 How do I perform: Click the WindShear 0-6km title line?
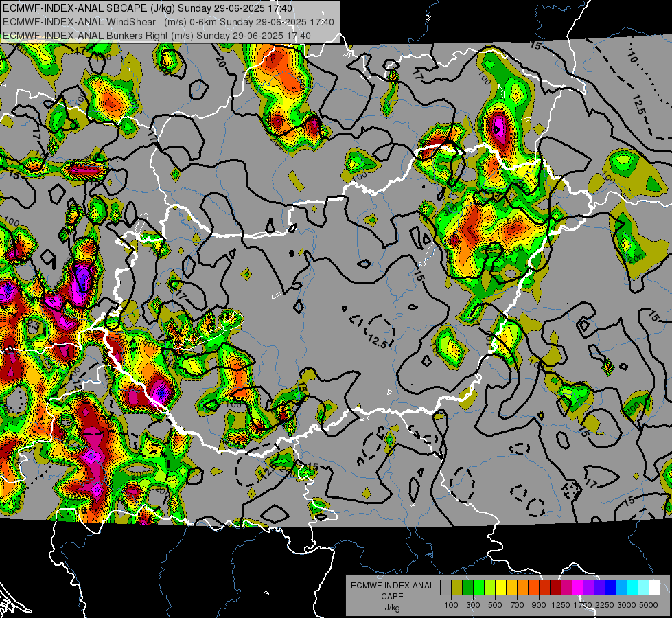point(168,22)
